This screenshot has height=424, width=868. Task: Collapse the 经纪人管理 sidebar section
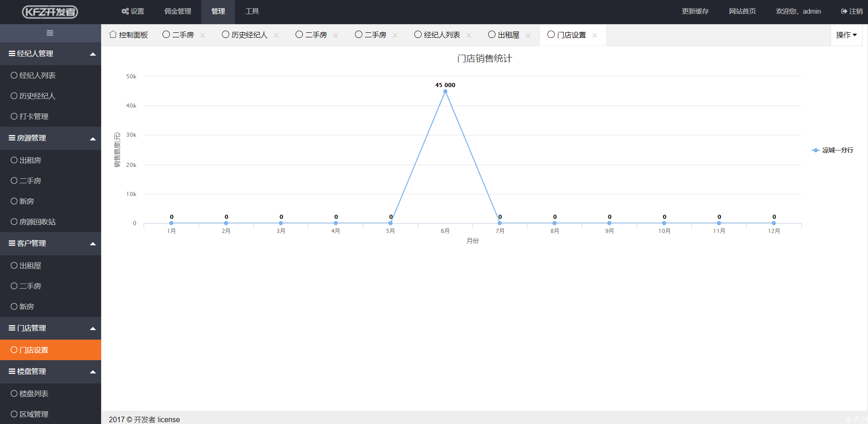click(x=51, y=54)
